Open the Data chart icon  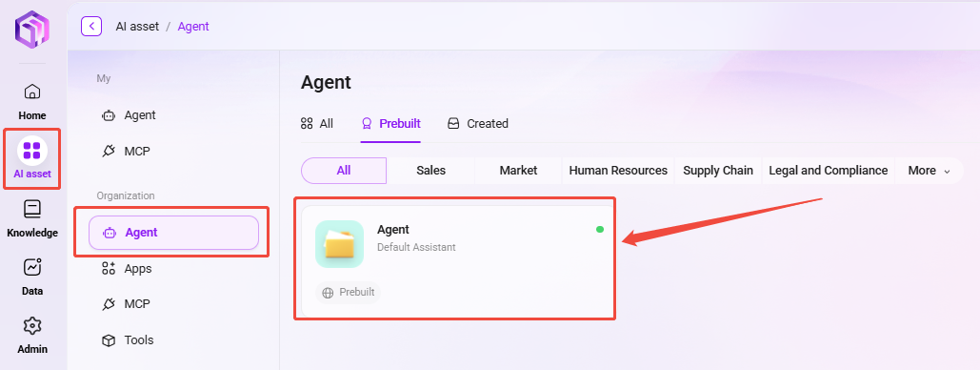(31, 267)
